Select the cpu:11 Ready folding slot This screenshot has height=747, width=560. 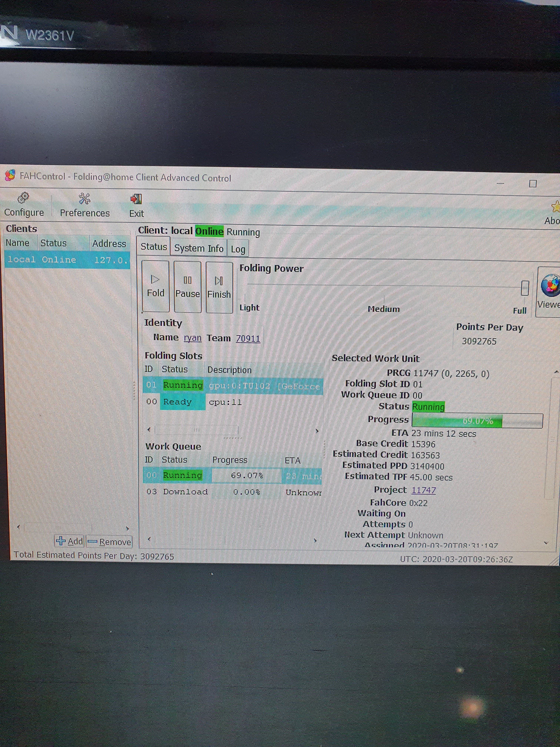(x=225, y=402)
